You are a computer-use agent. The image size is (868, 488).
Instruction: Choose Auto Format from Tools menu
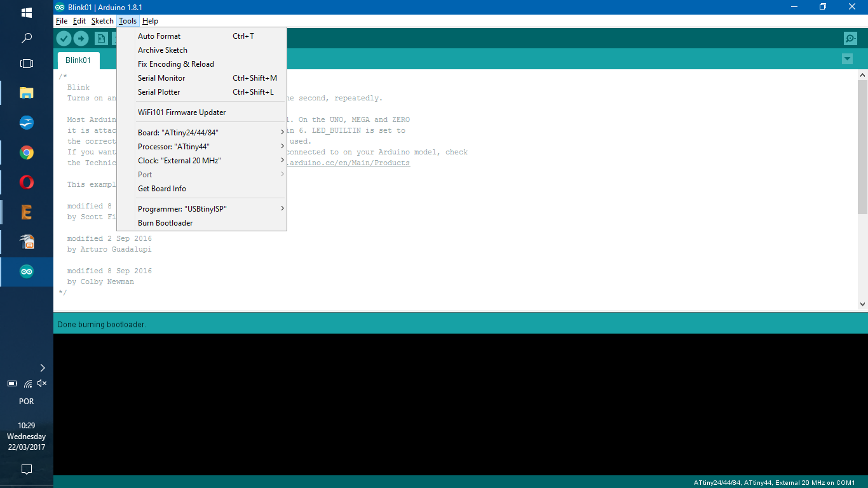pyautogui.click(x=201, y=36)
